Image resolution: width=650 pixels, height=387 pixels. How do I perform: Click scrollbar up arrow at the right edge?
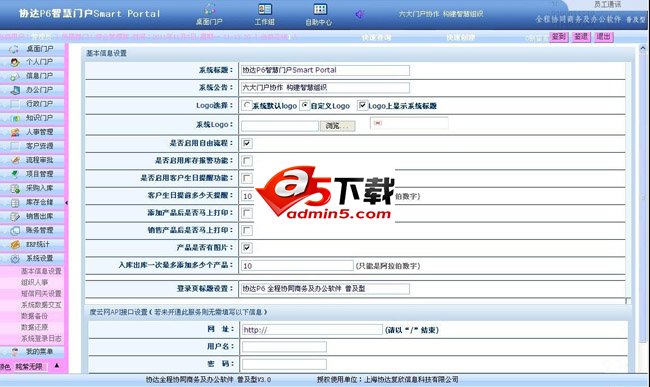[643, 48]
